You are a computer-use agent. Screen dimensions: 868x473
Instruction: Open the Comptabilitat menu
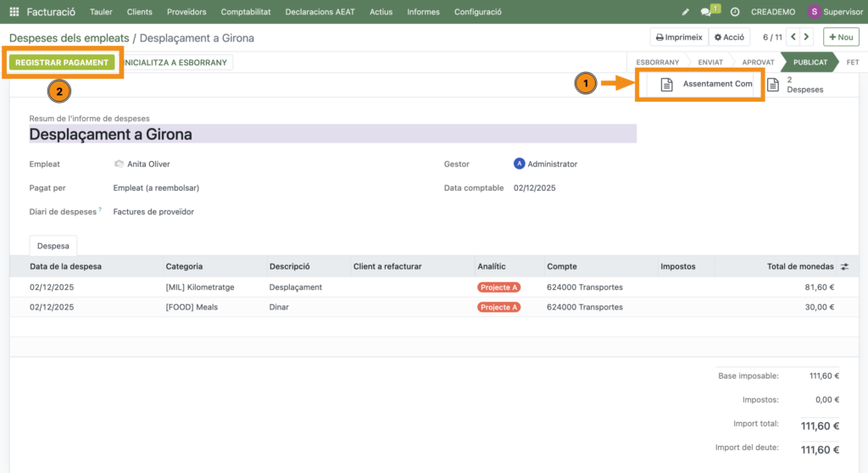pyautogui.click(x=246, y=12)
